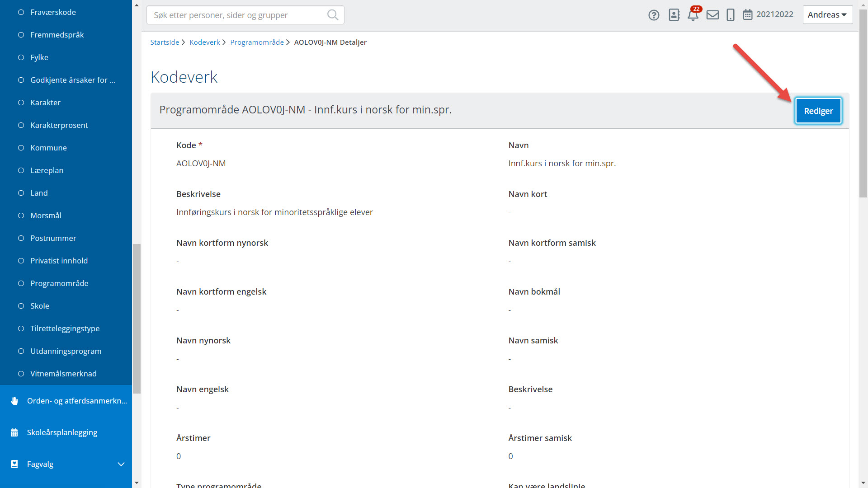Click the sidebar scroll up arrow

click(x=137, y=5)
